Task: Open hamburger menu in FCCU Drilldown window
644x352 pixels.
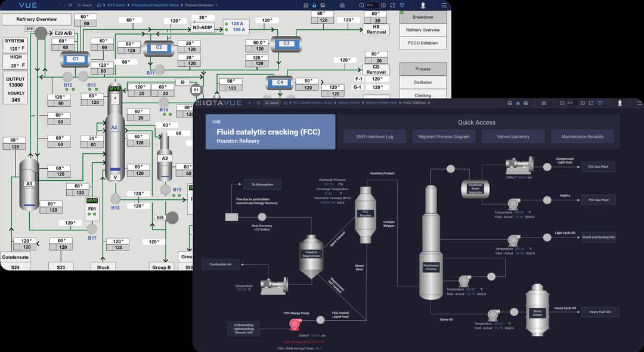Action: (639, 103)
